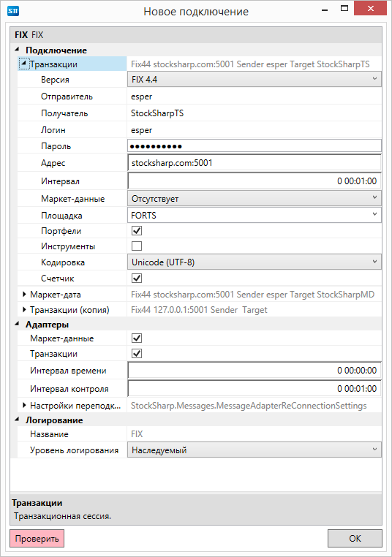Minimize the Новое подключение window
Viewport: 392px width, 557px height.
point(325,10)
